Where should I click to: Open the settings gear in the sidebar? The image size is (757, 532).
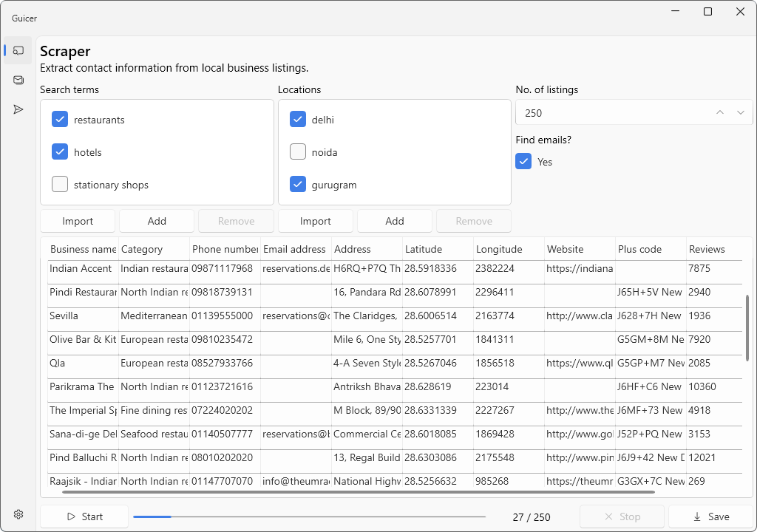(18, 514)
